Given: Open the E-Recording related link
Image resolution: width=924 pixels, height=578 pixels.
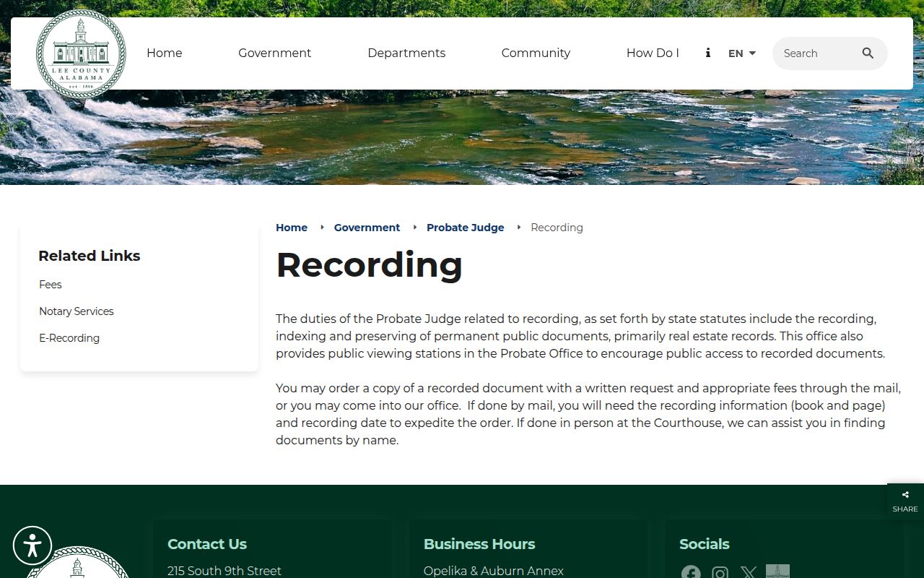Looking at the screenshot, I should coord(69,338).
